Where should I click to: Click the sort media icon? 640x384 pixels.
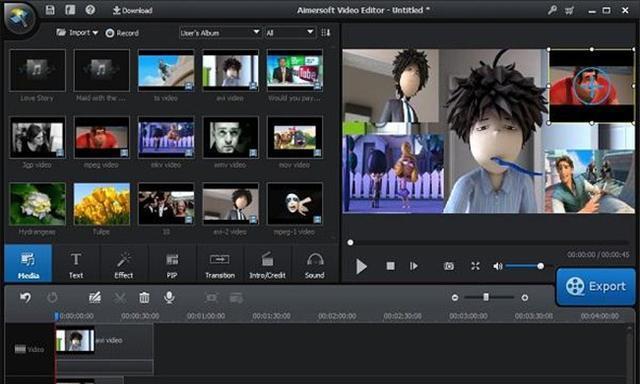click(x=326, y=33)
